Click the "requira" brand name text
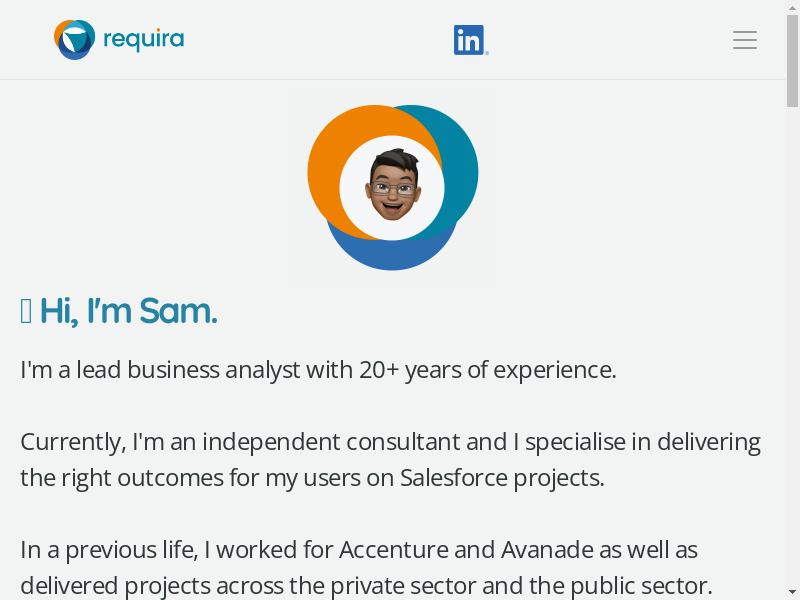This screenshot has height=600, width=800. 143,40
